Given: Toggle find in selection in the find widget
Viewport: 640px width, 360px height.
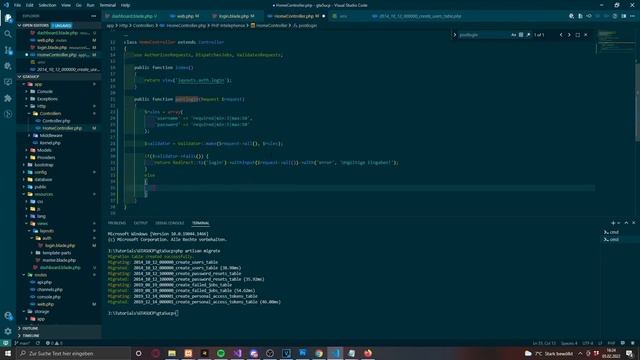Looking at the screenshot, I should tap(578, 35).
